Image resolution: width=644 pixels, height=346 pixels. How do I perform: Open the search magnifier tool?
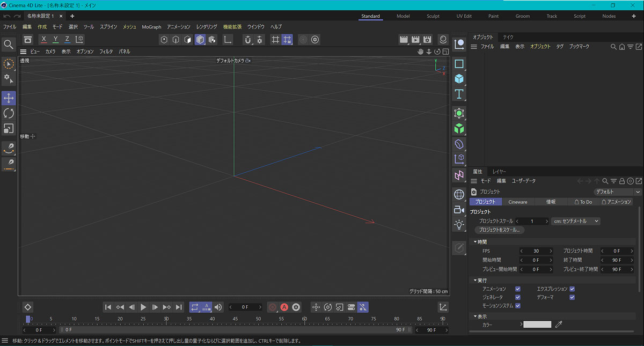pos(9,45)
